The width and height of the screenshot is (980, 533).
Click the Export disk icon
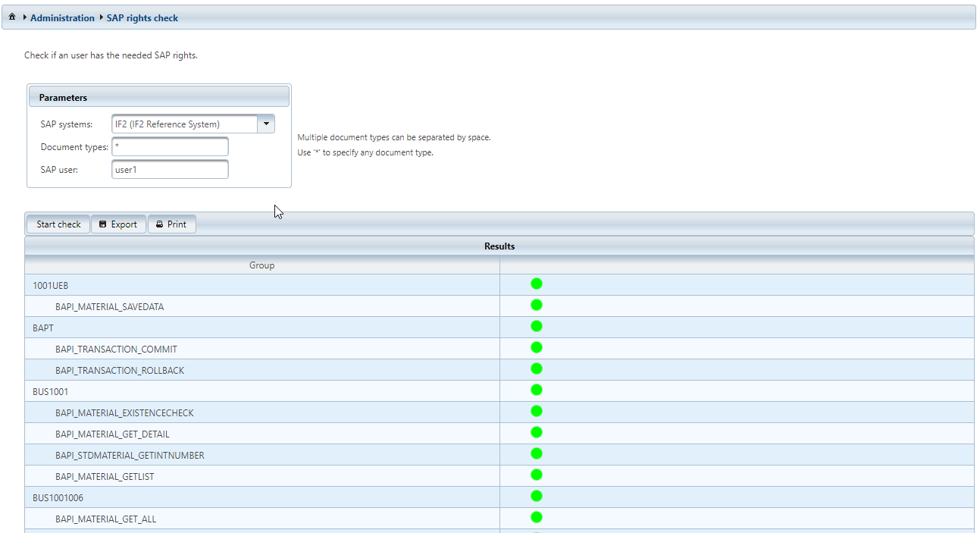click(x=103, y=224)
